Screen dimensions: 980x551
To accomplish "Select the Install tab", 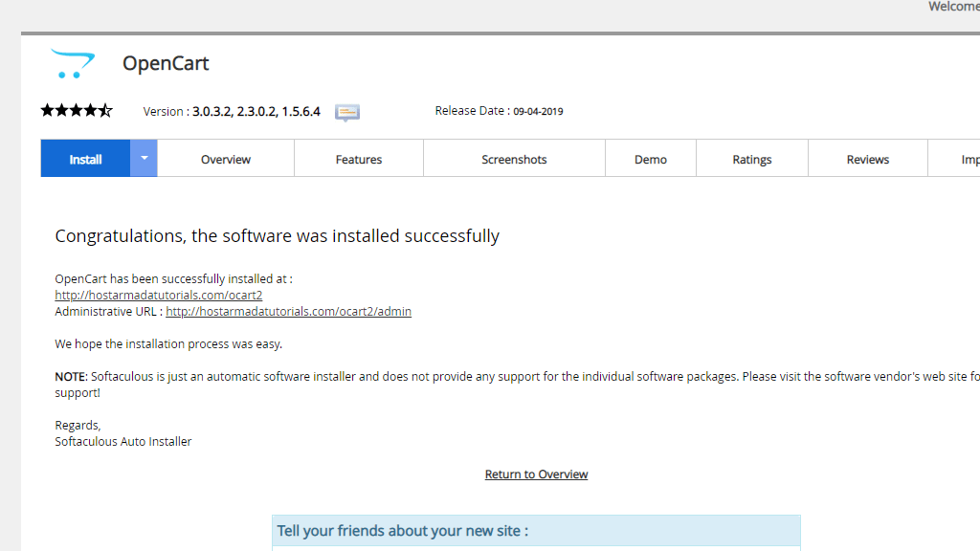I will click(85, 160).
